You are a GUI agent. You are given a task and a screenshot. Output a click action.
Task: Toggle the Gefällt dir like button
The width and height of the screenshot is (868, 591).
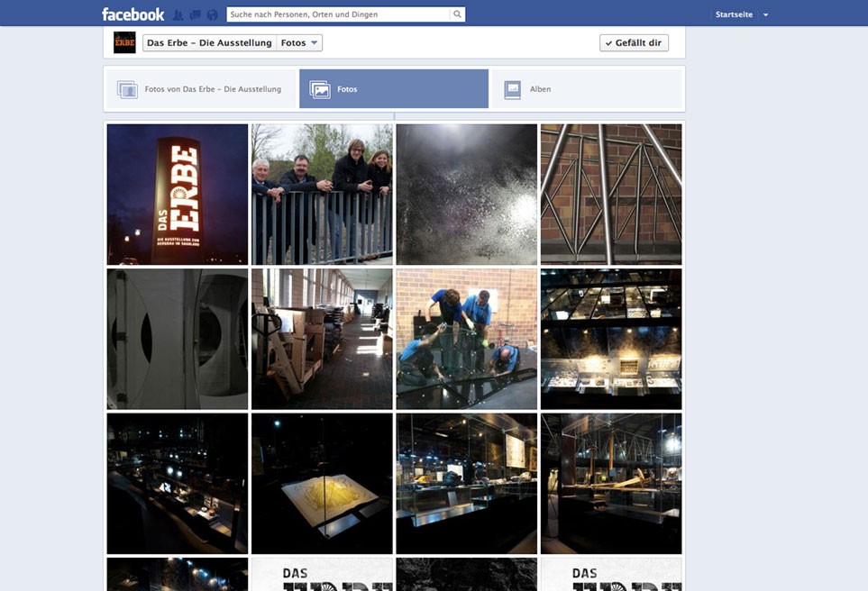(634, 42)
